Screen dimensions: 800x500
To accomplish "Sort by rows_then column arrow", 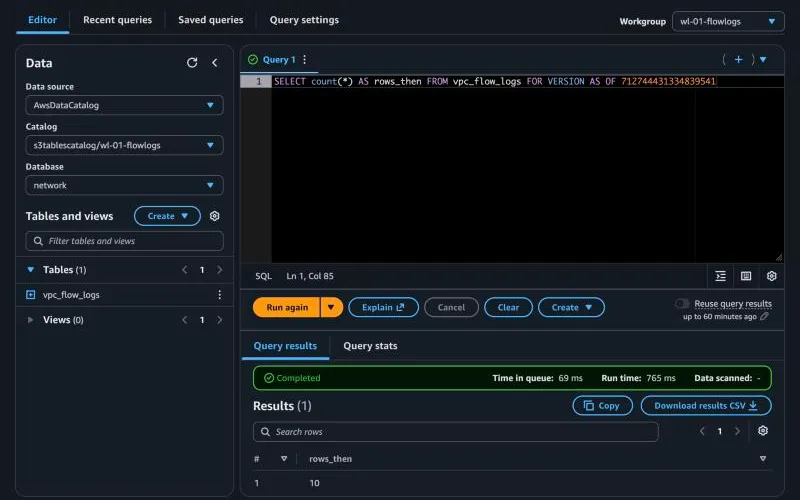I will 763,459.
